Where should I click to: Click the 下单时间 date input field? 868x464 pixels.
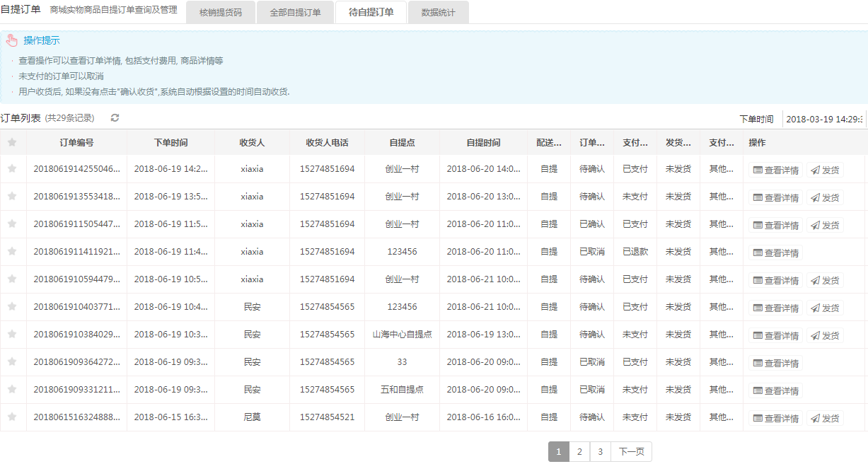[x=828, y=118]
